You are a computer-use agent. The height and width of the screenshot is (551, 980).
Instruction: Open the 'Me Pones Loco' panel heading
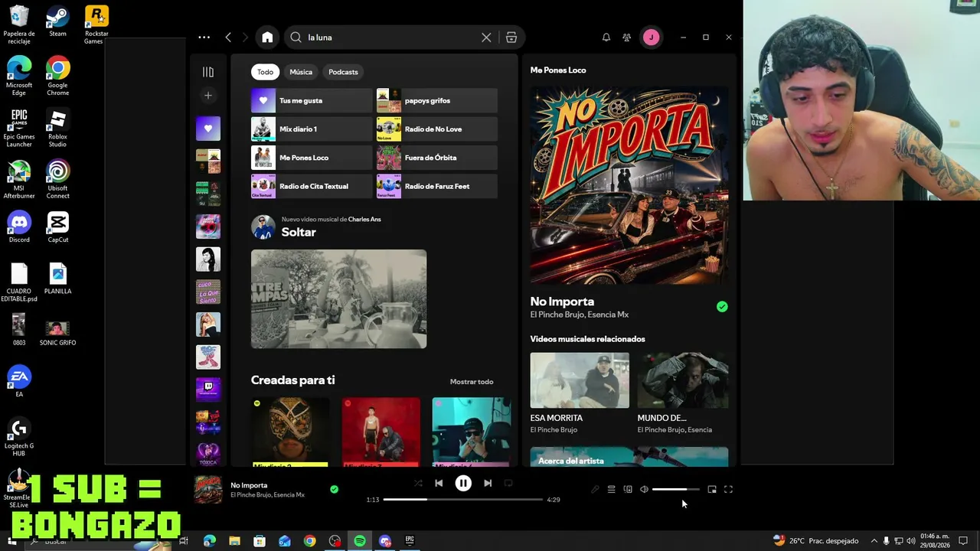pyautogui.click(x=558, y=70)
